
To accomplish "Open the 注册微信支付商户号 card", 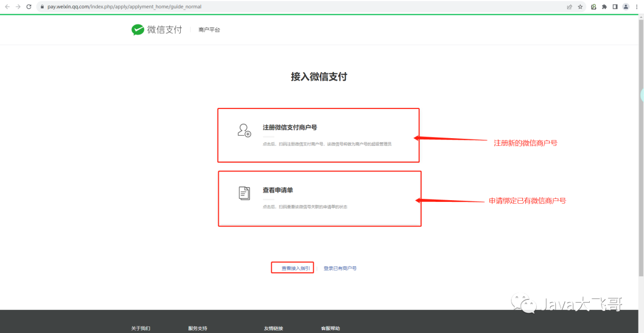I will (318, 135).
